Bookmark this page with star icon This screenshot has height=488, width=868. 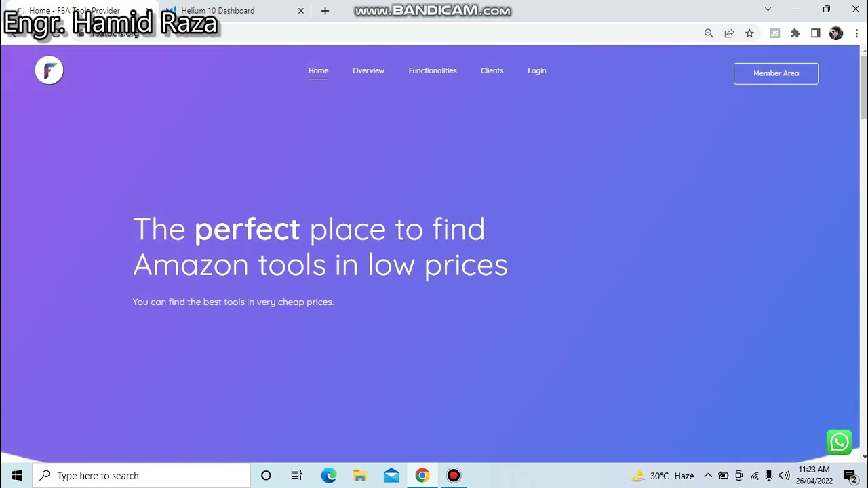749,33
